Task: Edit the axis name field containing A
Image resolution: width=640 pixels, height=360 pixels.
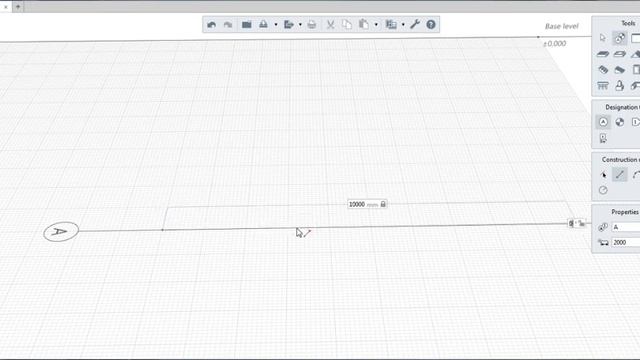Action: pyautogui.click(x=626, y=227)
